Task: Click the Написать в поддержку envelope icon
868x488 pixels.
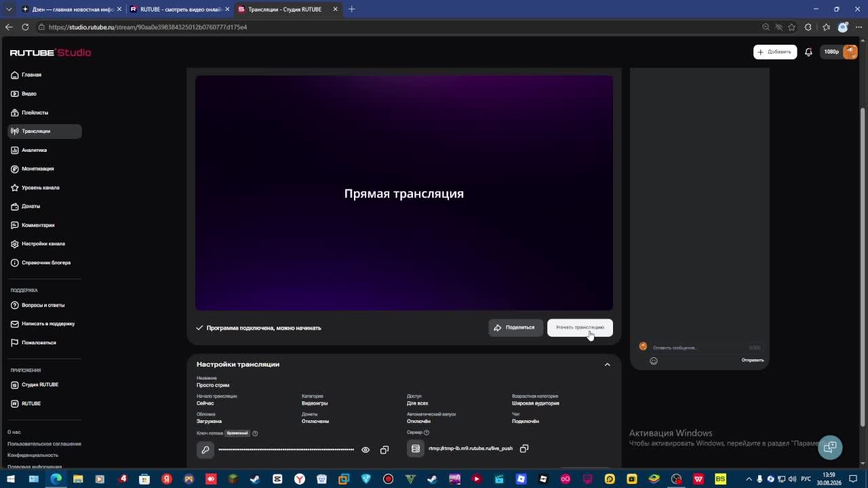Action: click(15, 324)
